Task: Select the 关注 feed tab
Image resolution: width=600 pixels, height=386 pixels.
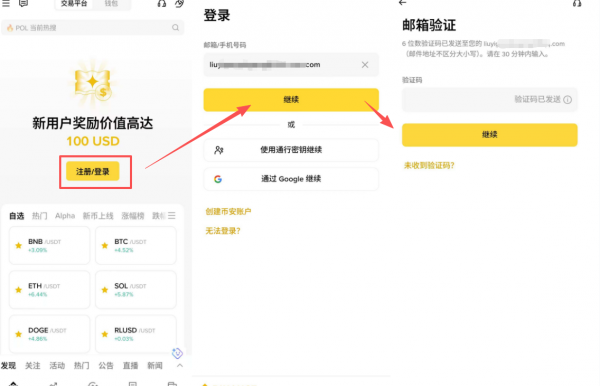Action: tap(33, 366)
